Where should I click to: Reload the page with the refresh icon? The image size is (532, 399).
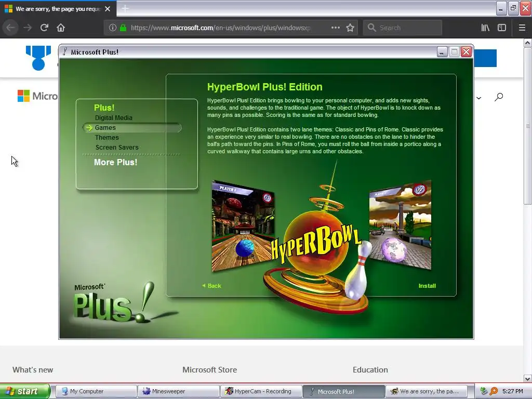point(44,28)
